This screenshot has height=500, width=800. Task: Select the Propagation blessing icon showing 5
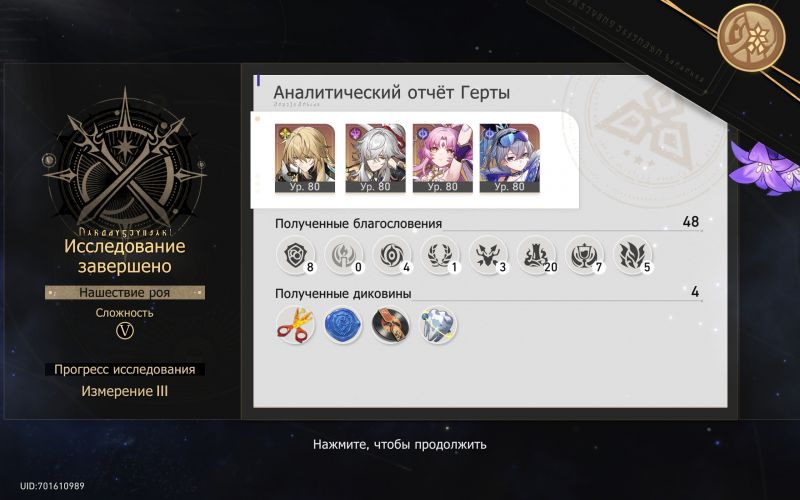coord(632,255)
